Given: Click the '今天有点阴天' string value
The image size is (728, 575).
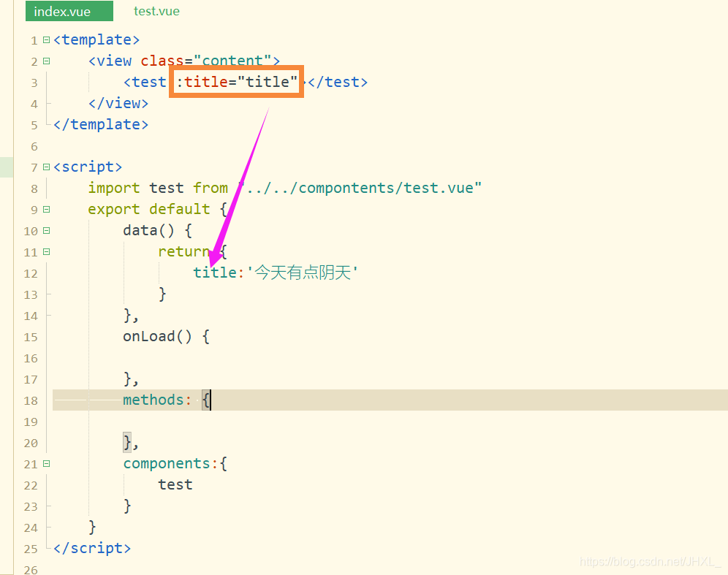Looking at the screenshot, I should (x=303, y=273).
